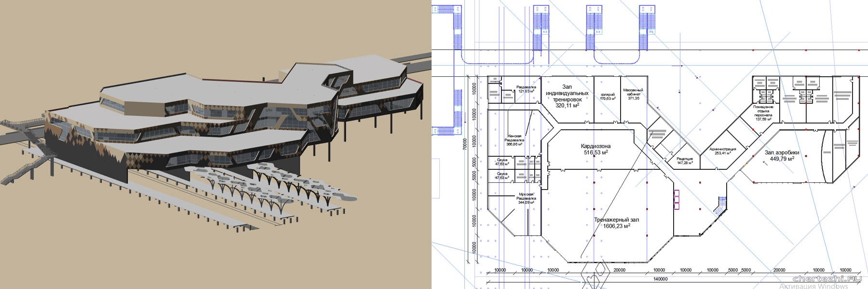Click the солярий 170,63 м² room label
Image resolution: width=868 pixels, height=289 pixels.
coord(608,96)
